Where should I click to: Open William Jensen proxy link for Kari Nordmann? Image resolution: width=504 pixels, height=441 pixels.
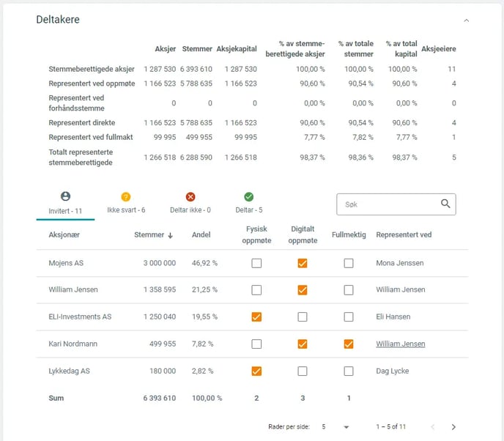(x=401, y=344)
